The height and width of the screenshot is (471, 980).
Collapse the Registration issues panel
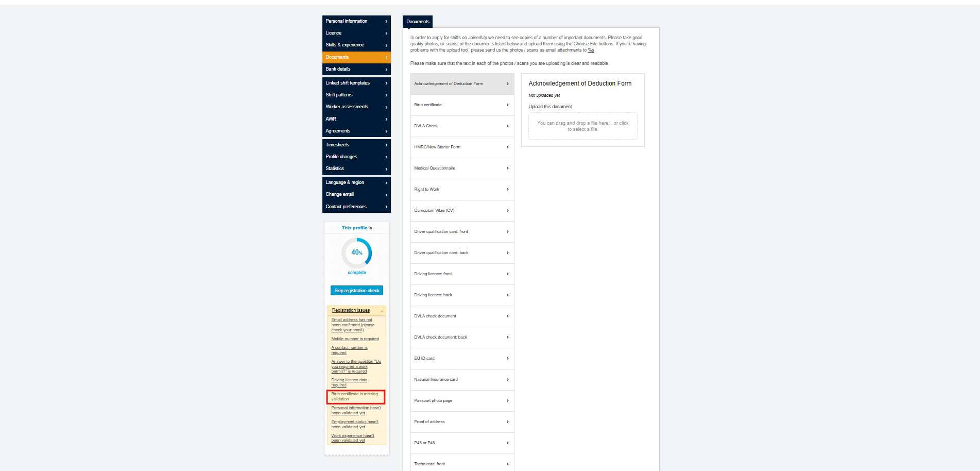[382, 310]
